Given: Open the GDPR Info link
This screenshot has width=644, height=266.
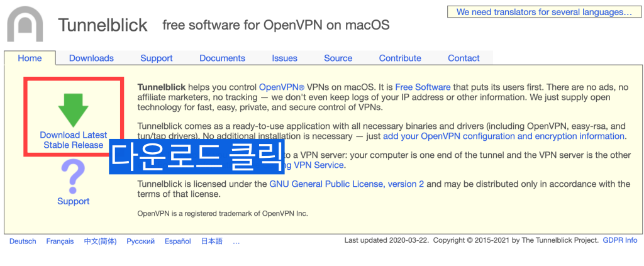Looking at the screenshot, I should tap(620, 241).
